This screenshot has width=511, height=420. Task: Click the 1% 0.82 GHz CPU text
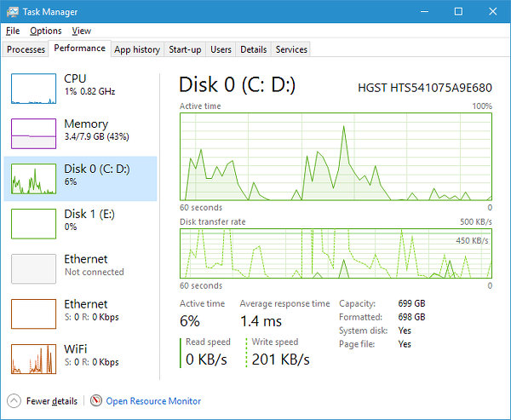click(89, 91)
